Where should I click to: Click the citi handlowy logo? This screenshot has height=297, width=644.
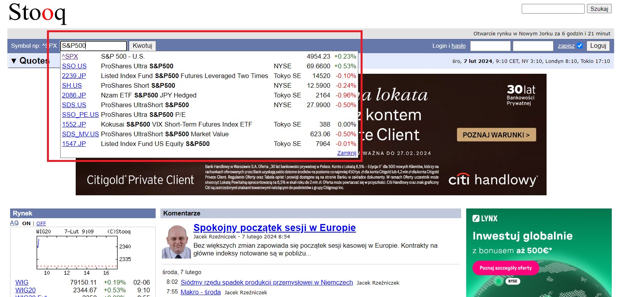click(493, 180)
